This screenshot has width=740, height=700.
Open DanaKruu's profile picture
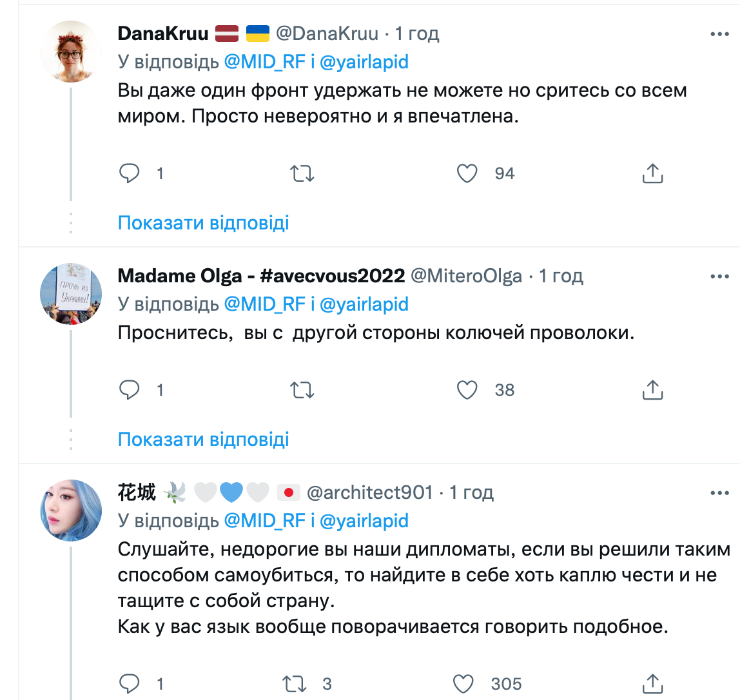[71, 52]
